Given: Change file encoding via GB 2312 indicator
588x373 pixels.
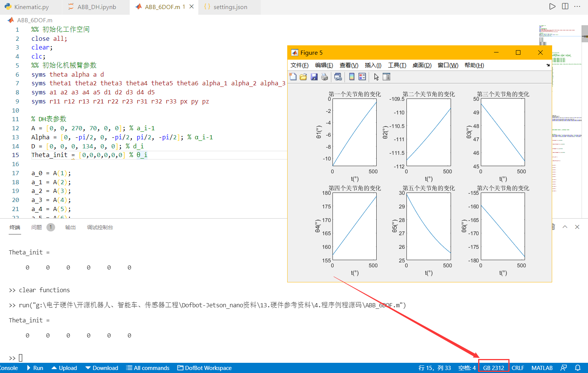Looking at the screenshot, I should (493, 367).
